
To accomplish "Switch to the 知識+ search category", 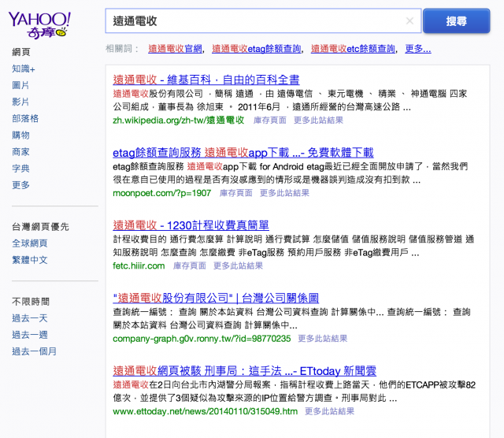I will click(x=24, y=69).
